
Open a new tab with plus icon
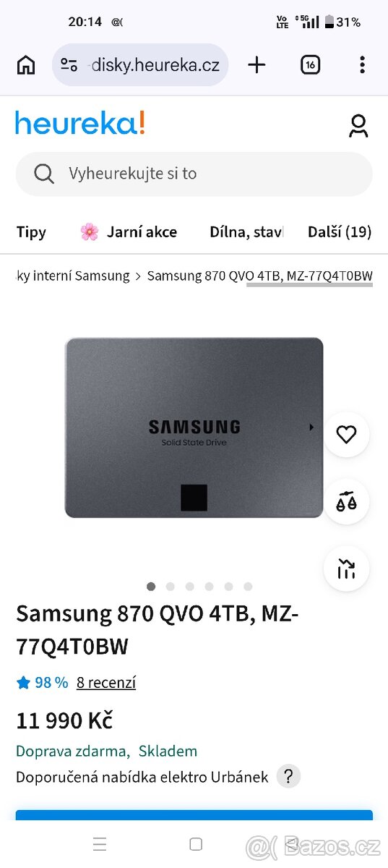[256, 65]
